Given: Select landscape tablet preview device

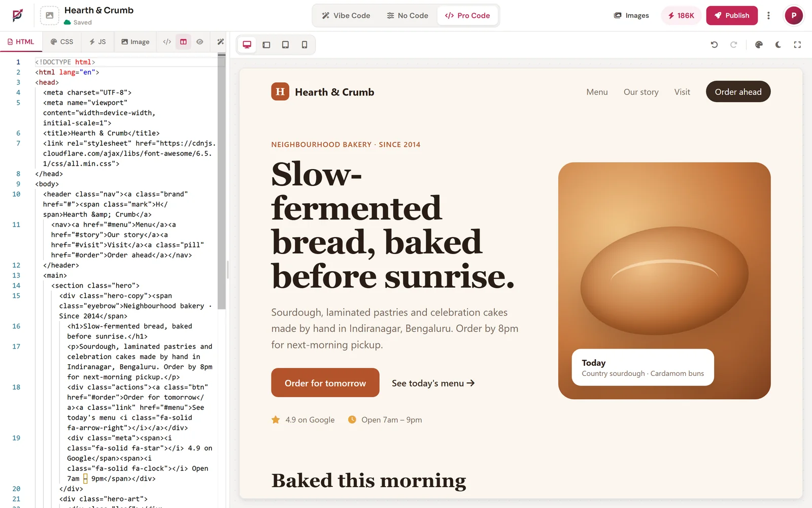Looking at the screenshot, I should coord(266,45).
